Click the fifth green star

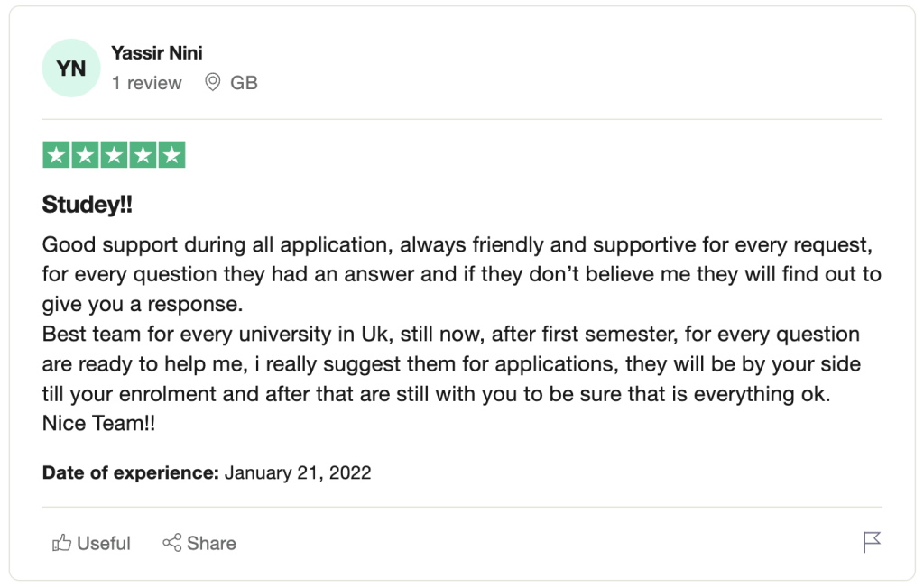point(171,155)
